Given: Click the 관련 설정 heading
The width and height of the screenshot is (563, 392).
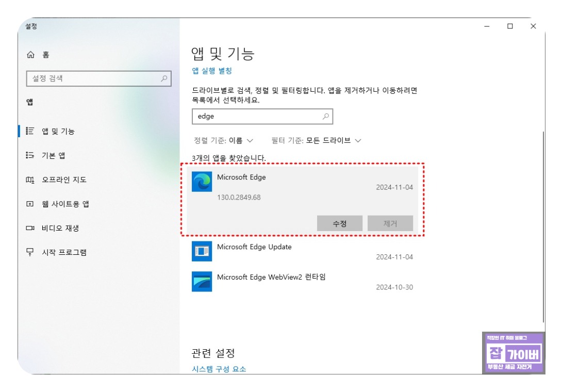Looking at the screenshot, I should (213, 353).
